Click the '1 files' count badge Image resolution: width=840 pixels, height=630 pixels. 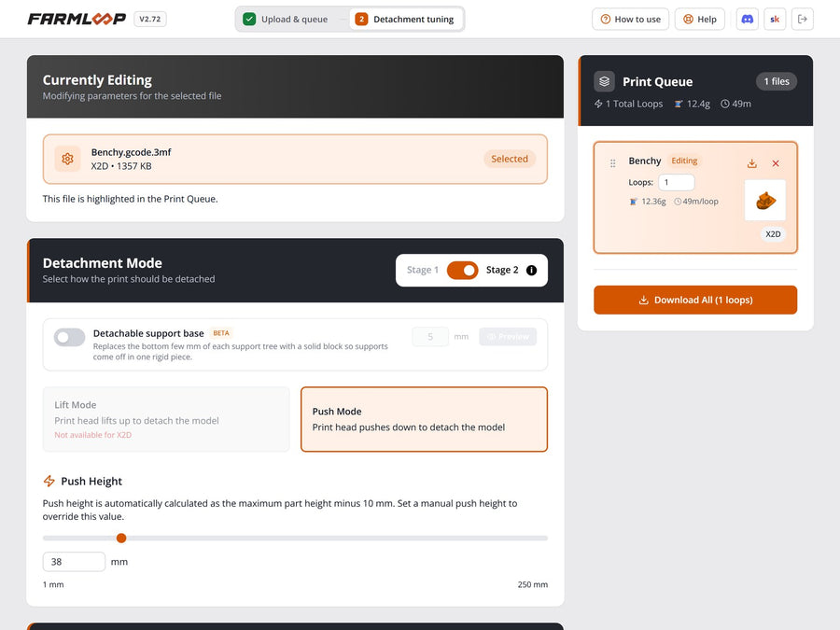[777, 81]
